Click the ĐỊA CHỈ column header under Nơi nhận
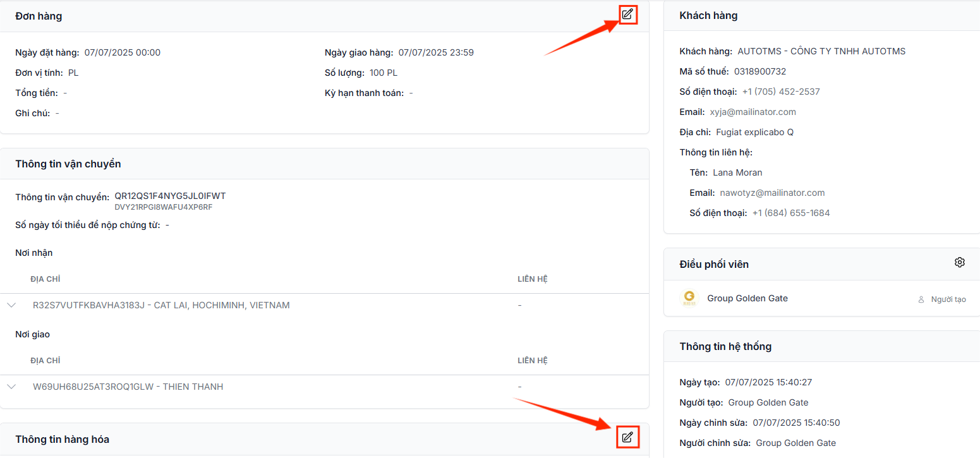 coord(45,279)
